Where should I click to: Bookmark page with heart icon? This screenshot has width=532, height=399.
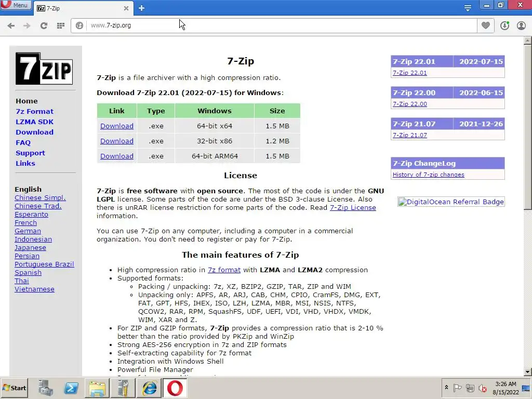tap(486, 25)
